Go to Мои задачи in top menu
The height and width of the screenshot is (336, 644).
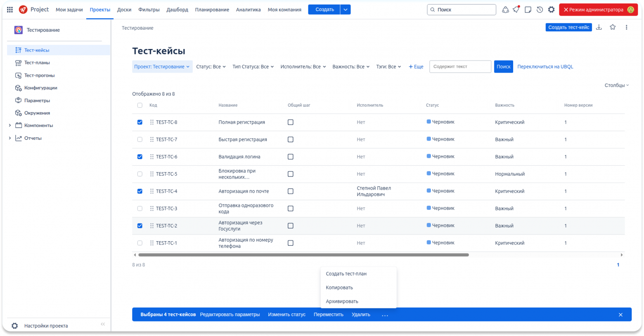click(69, 9)
